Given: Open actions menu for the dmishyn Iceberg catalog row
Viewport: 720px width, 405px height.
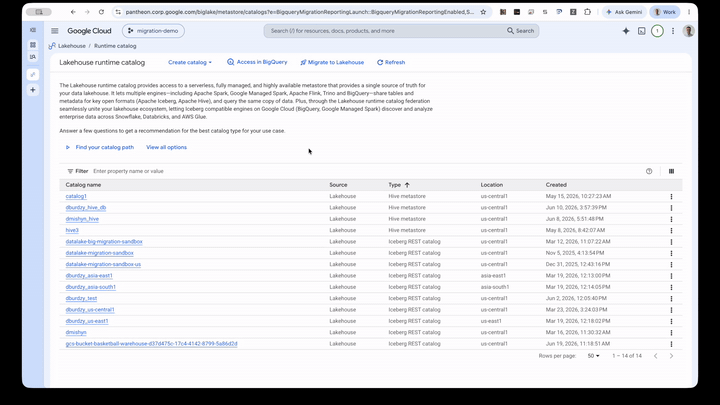Looking at the screenshot, I should coord(671,332).
